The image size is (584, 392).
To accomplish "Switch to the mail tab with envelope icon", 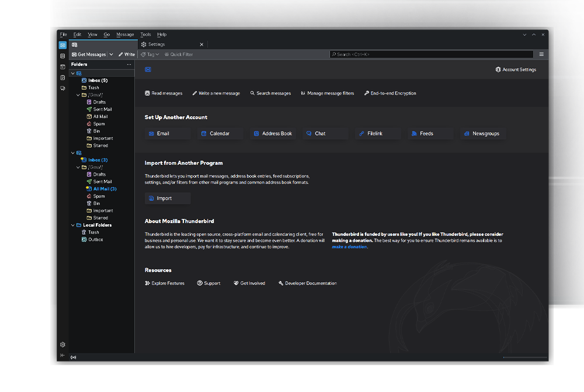I will pyautogui.click(x=103, y=45).
